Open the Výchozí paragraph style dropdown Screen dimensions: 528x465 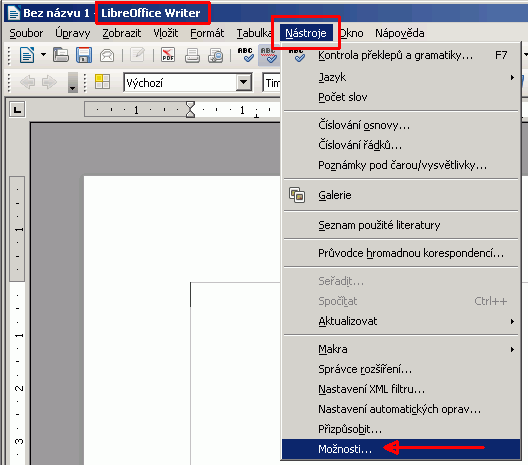pyautogui.click(x=243, y=82)
